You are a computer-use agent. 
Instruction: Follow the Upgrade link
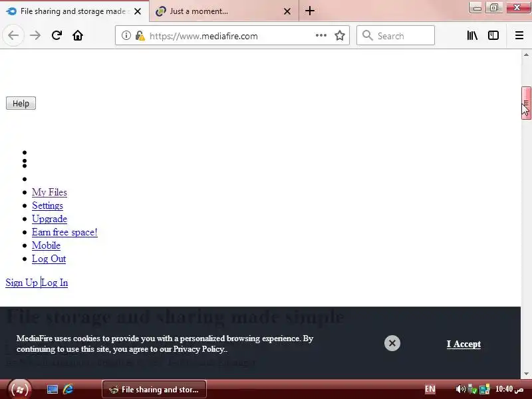(x=49, y=219)
